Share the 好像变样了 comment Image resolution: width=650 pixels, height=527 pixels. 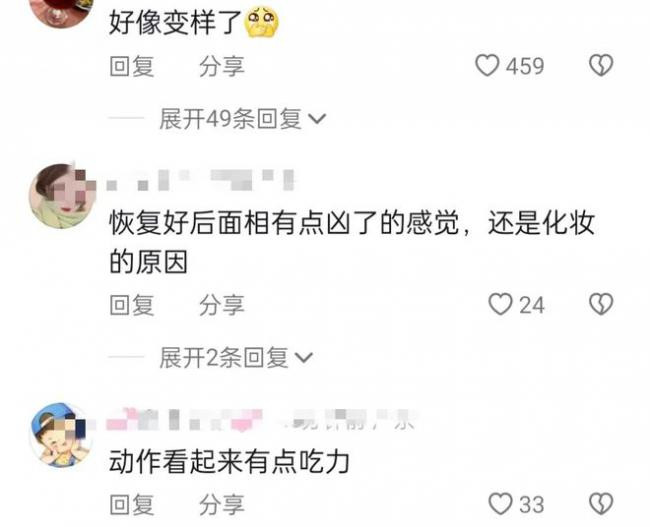tap(221, 66)
